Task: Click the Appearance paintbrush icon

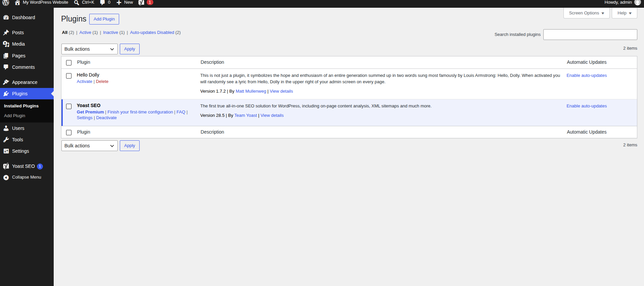Action: [x=6, y=82]
